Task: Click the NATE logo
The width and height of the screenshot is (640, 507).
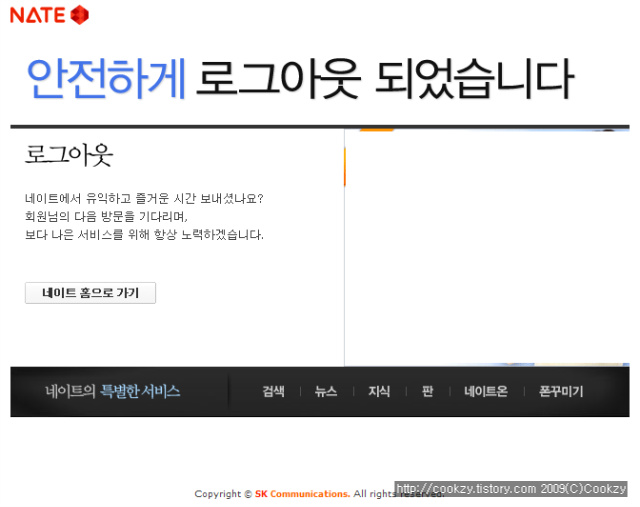Action: 49,15
